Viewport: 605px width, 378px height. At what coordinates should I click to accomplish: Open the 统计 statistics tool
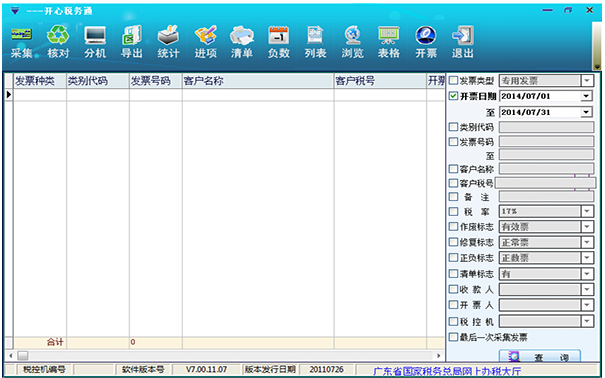pos(168,43)
